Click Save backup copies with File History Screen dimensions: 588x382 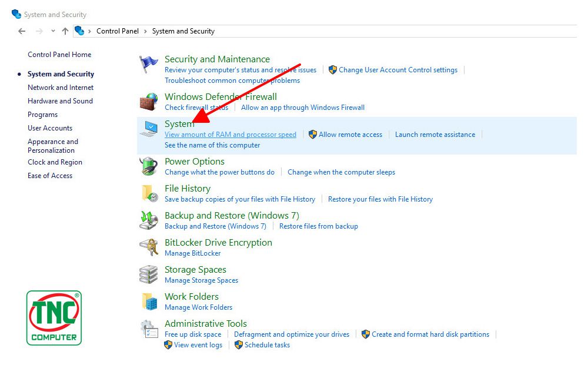(240, 199)
